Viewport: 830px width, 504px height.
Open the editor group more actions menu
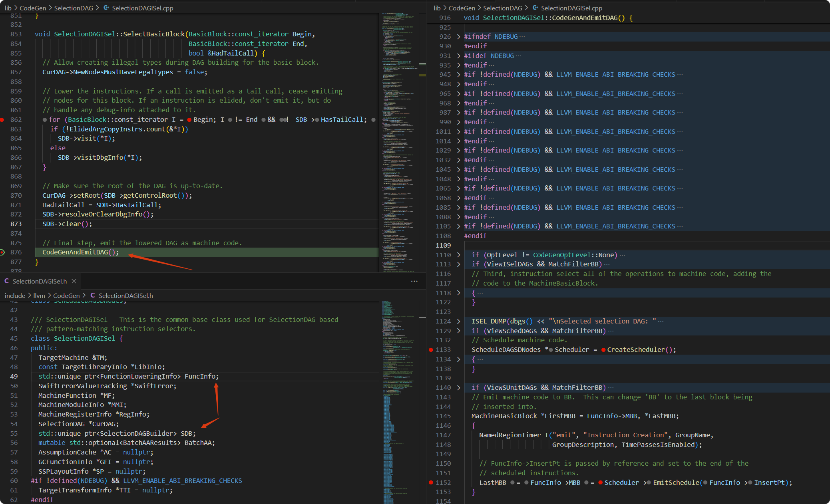click(414, 282)
